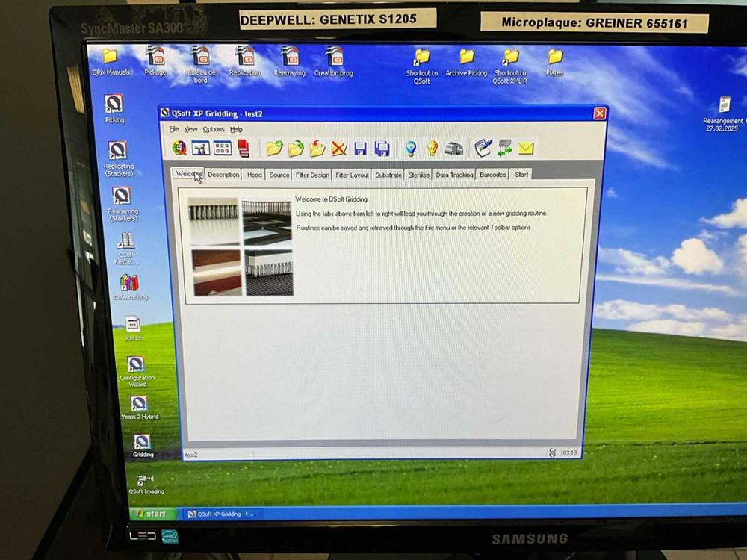Select the Shortcut to QSoft XML R icon
747x560 pixels.
[509, 66]
